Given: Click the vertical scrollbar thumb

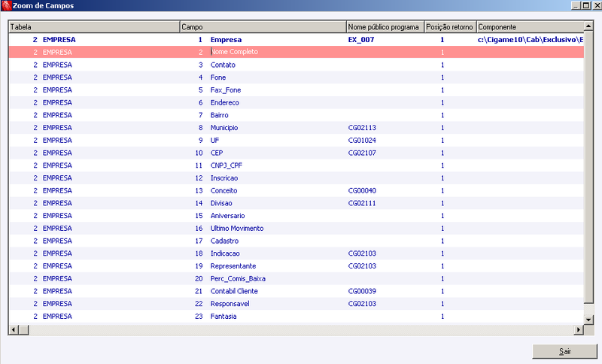Looking at the screenshot, I should coord(588,167).
